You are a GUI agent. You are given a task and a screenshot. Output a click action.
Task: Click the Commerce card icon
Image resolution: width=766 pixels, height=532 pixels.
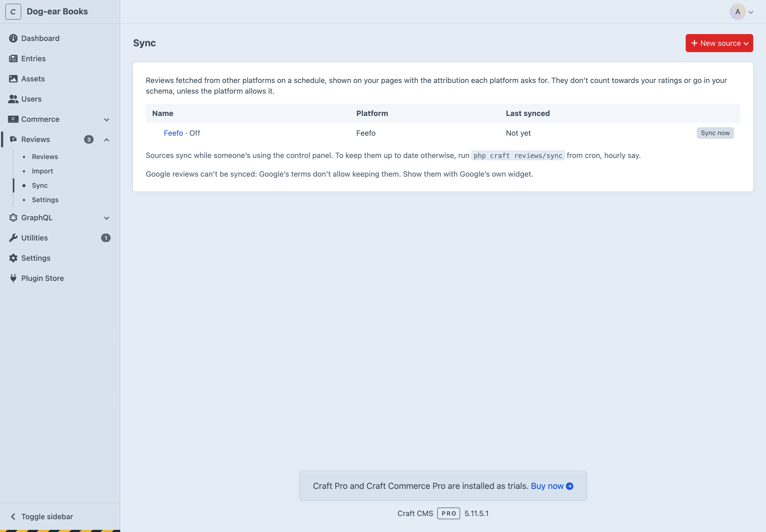13,119
